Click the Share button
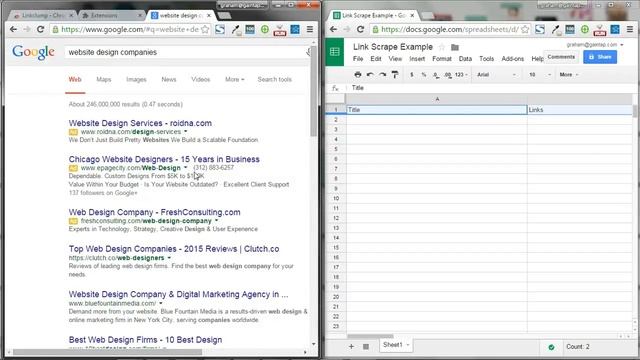 [x=600, y=57]
